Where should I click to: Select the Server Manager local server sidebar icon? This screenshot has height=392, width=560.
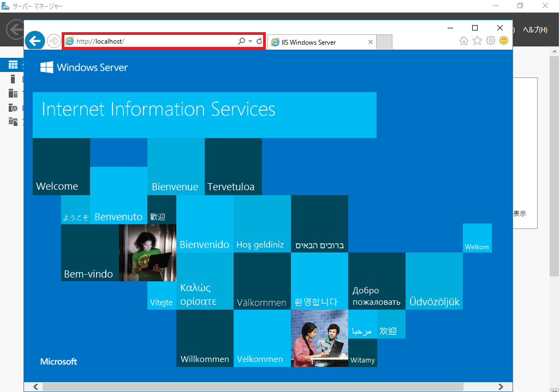[13, 79]
